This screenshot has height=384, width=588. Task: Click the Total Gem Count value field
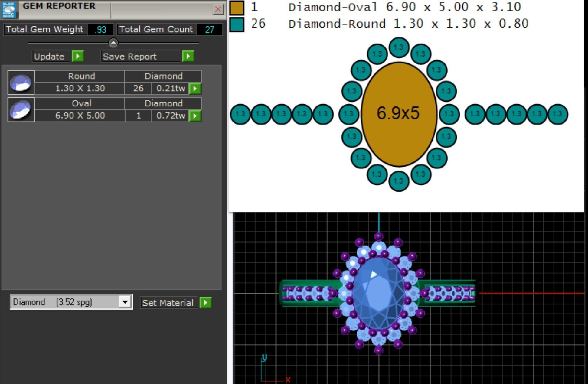tap(209, 30)
